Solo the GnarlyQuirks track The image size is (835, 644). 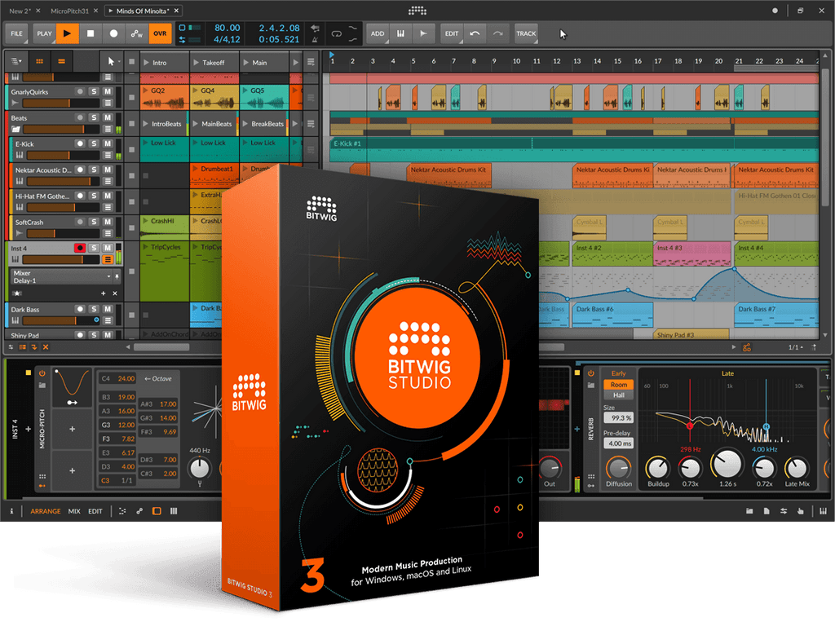tap(95, 91)
